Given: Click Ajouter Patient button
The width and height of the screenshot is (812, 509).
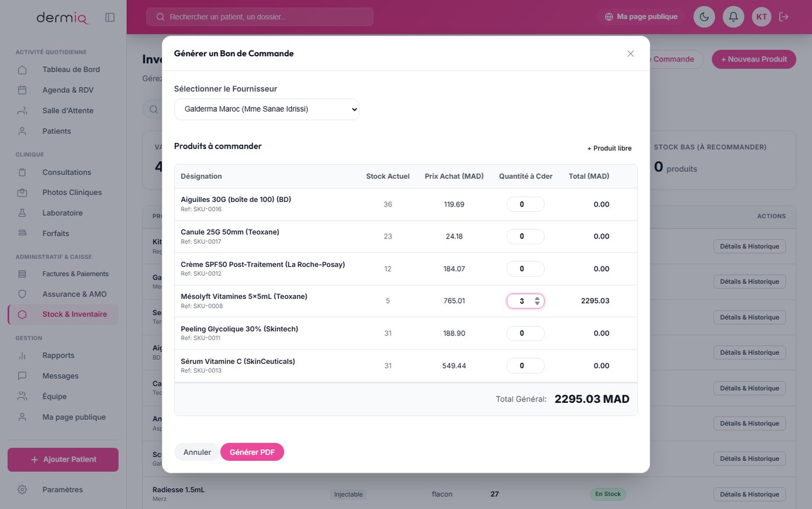Looking at the screenshot, I should 63,460.
